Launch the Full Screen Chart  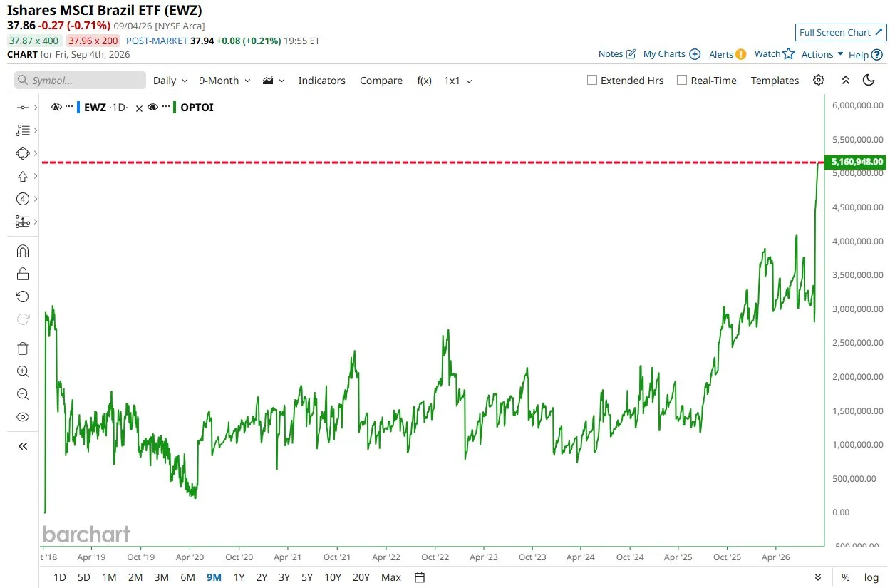[x=841, y=32]
